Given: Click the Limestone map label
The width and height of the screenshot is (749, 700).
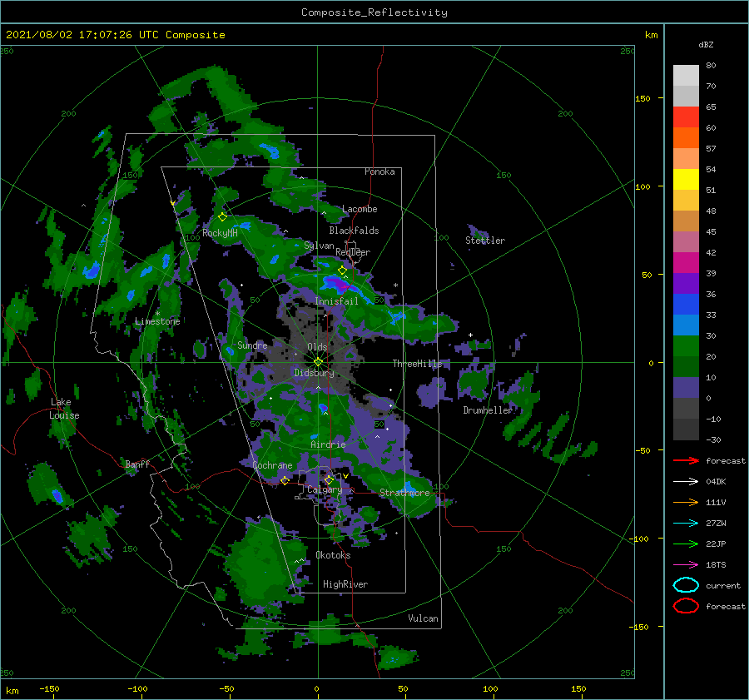Looking at the screenshot, I should coord(157,321).
